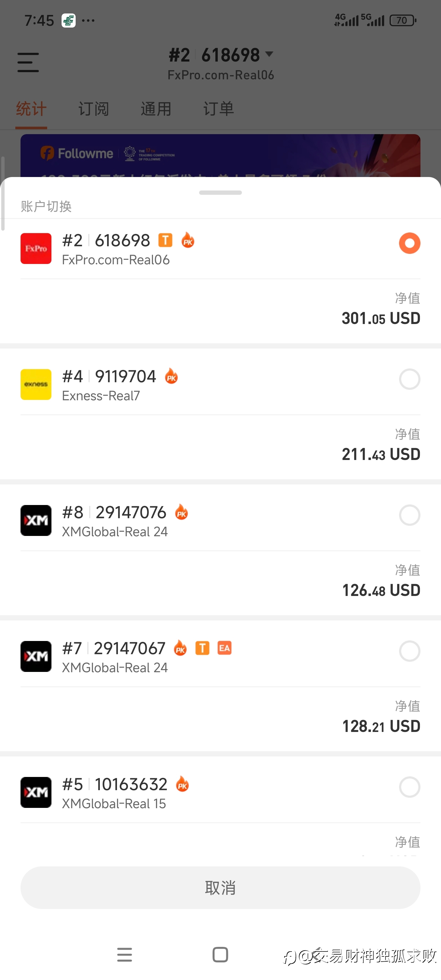
Task: Switch to the 订阅 tab
Action: click(x=94, y=109)
